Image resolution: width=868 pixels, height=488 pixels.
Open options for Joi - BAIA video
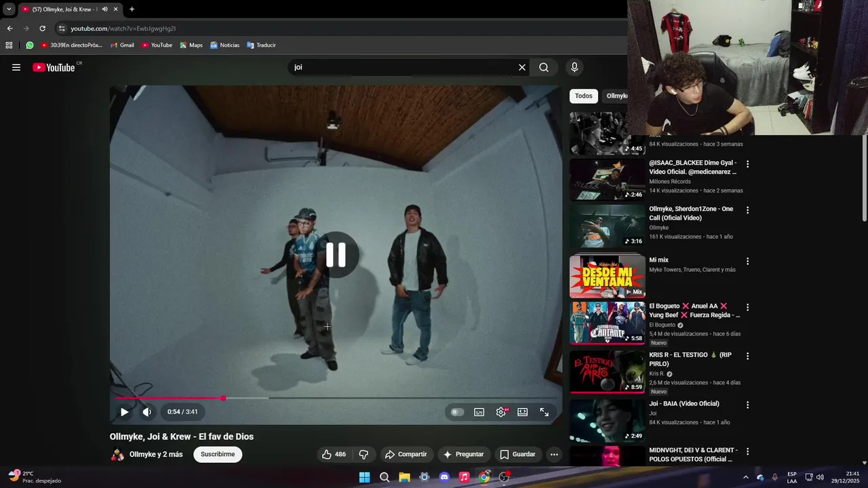(x=748, y=405)
